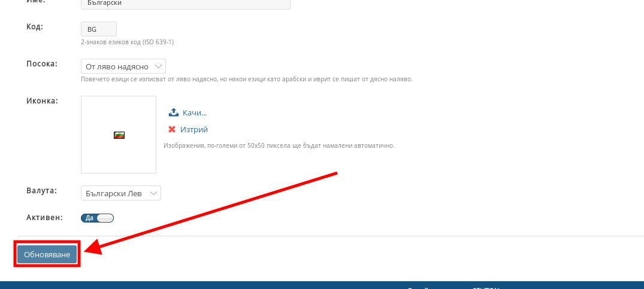Click the name field containing Български
The image size is (644, 289).
185,4
